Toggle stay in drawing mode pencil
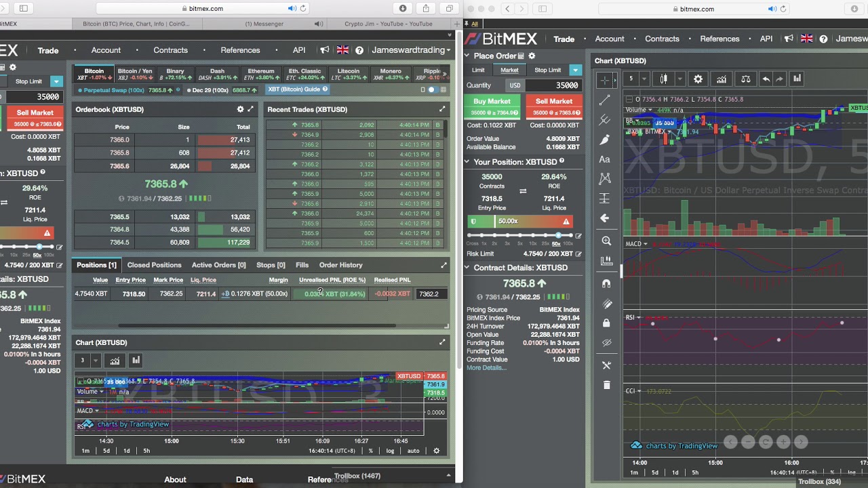Viewport: 868px width, 488px height. (606, 303)
